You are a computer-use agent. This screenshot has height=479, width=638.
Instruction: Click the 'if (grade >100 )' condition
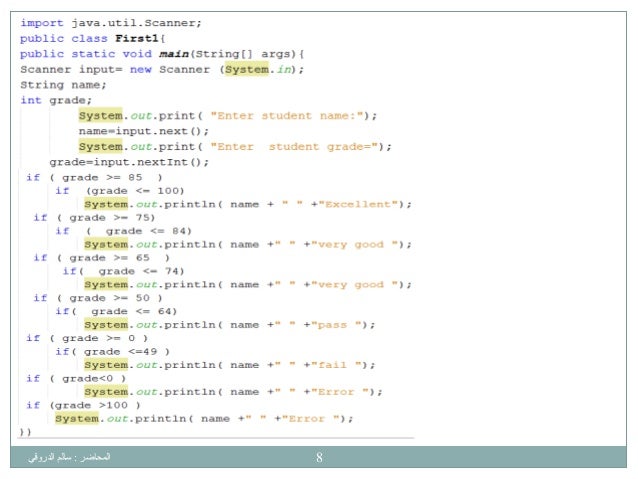[x=83, y=406]
